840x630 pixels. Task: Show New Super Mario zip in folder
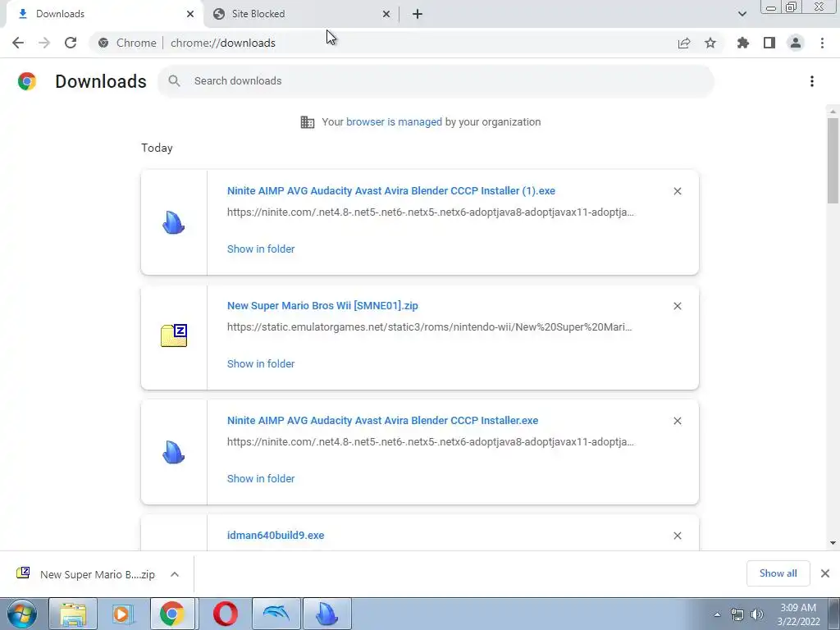tap(261, 363)
